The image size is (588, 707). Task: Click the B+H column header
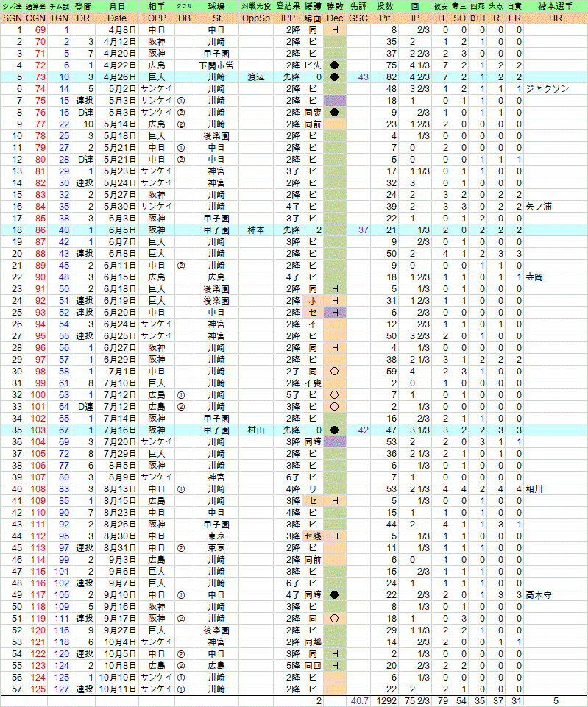point(478,18)
